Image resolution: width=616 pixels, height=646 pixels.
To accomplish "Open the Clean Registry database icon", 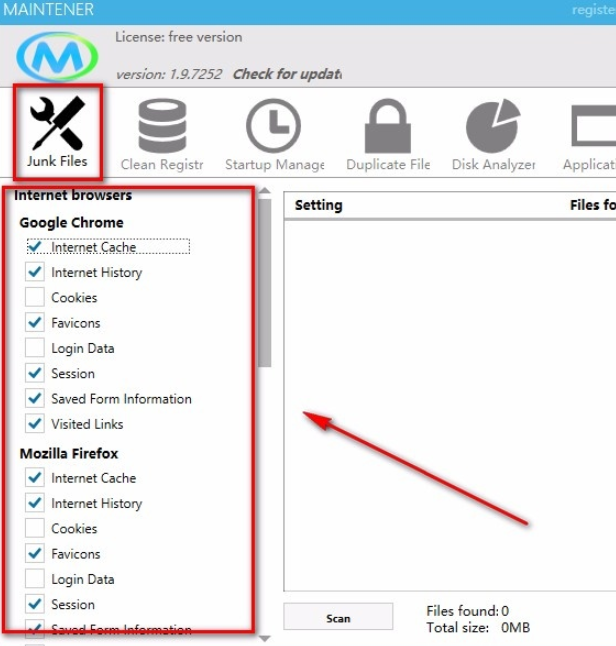I will (162, 126).
